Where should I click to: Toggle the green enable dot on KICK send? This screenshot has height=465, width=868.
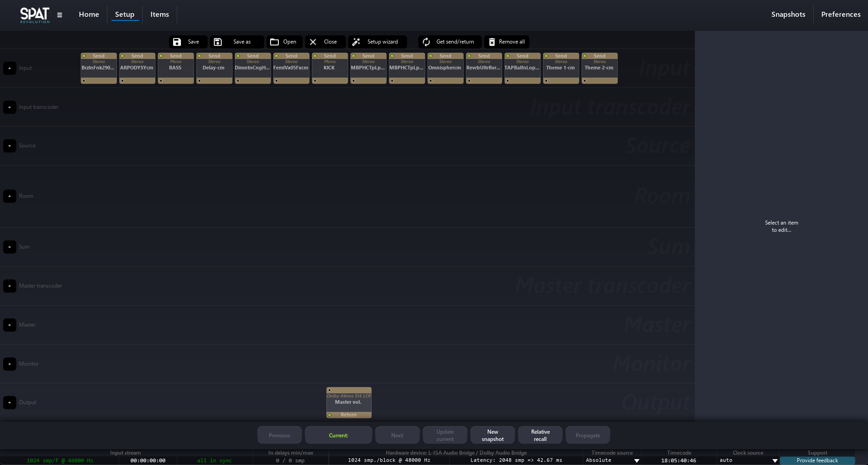315,56
